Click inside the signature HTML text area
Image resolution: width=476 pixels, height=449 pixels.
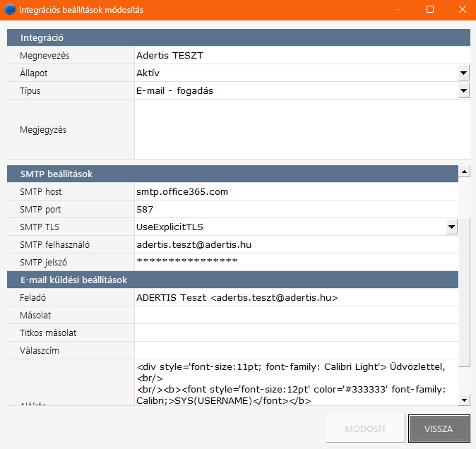[296, 383]
